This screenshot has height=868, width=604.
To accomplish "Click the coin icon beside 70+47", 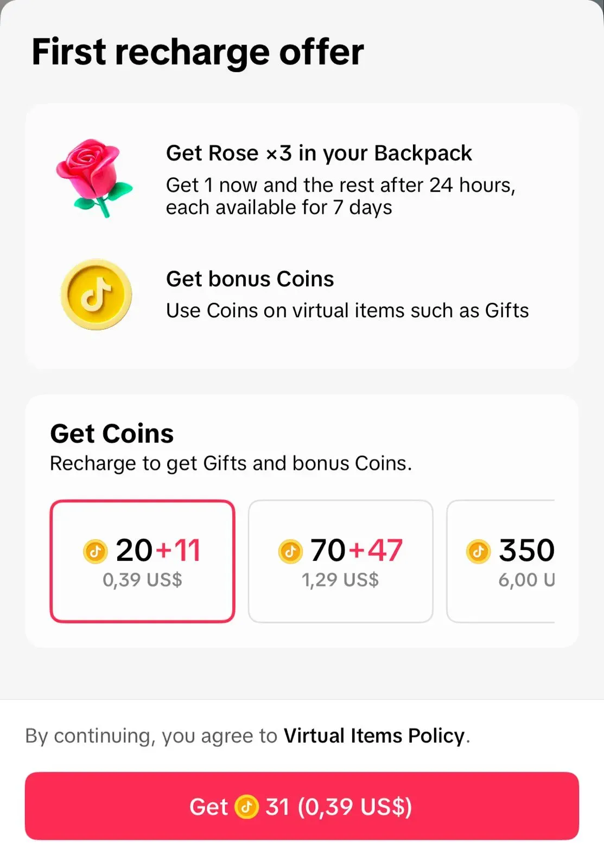I will (290, 551).
